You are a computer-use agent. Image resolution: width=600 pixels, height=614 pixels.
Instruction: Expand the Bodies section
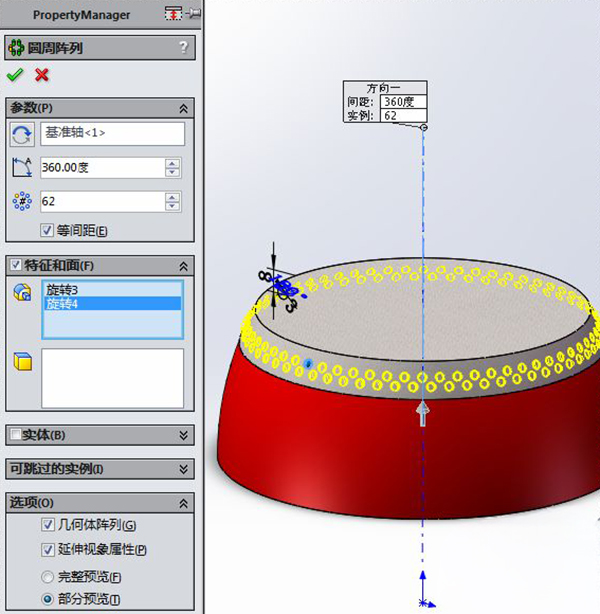click(183, 435)
